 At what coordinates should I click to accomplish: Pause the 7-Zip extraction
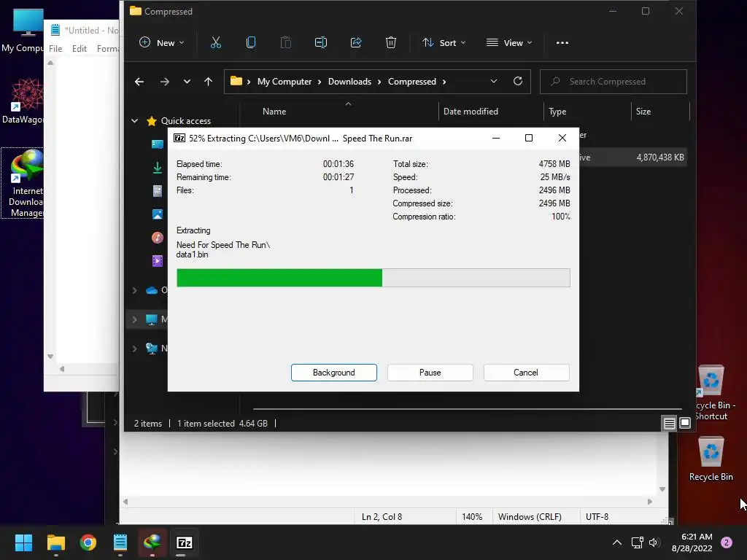tap(430, 373)
